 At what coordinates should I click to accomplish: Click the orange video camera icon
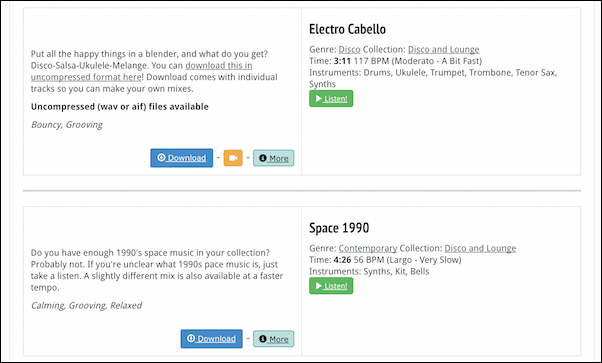[x=233, y=158]
